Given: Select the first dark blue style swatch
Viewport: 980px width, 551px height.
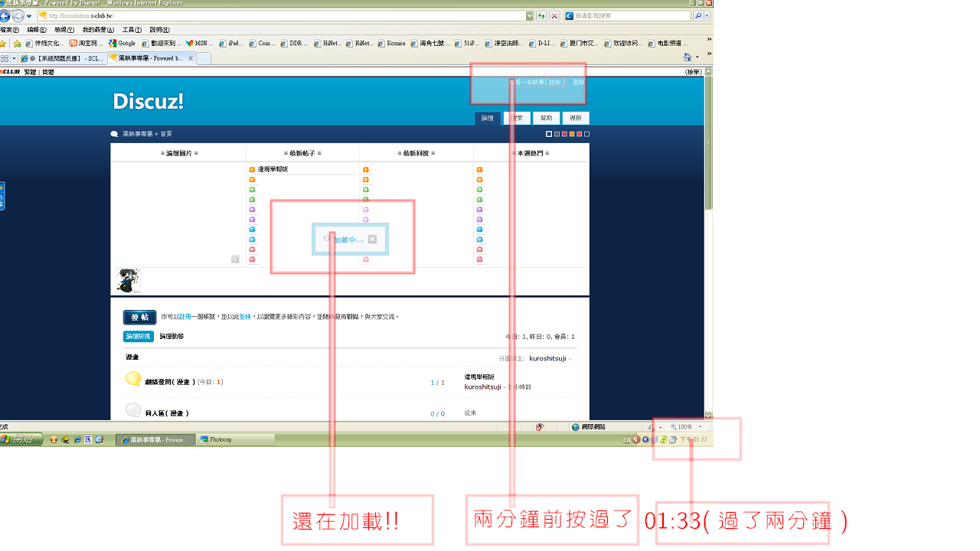Looking at the screenshot, I should pos(549,134).
